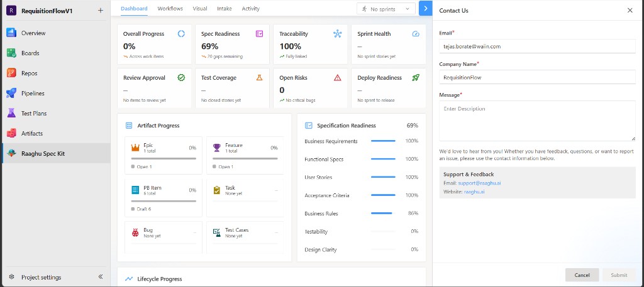
Task: Click the "Support & Feedback" heading
Action: [x=469, y=174]
